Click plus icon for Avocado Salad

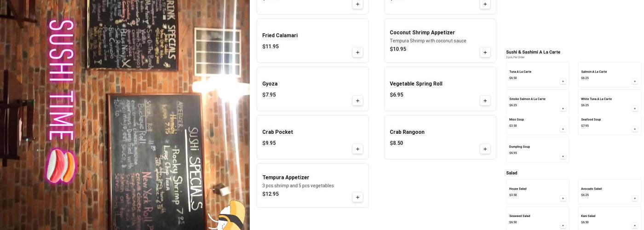[x=634, y=198]
